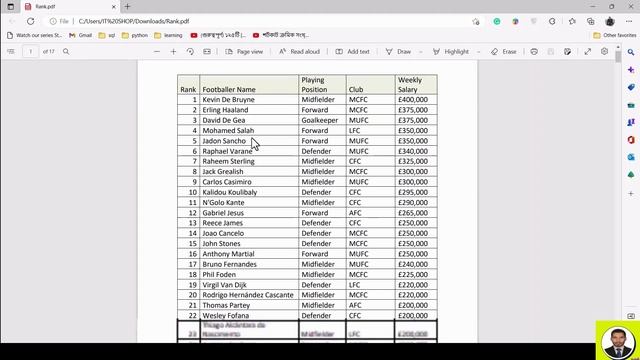The height and width of the screenshot is (360, 640).
Task: Enter full screen with the expand arrows icon
Action: click(588, 52)
